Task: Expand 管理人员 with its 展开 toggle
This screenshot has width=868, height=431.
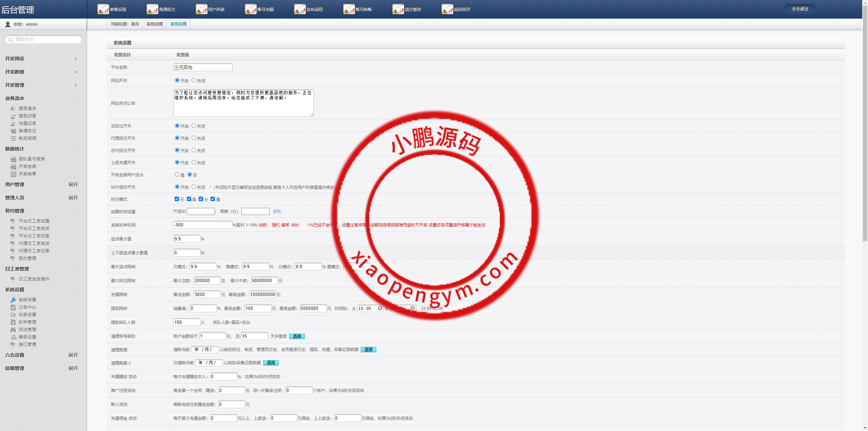Action: (73, 198)
